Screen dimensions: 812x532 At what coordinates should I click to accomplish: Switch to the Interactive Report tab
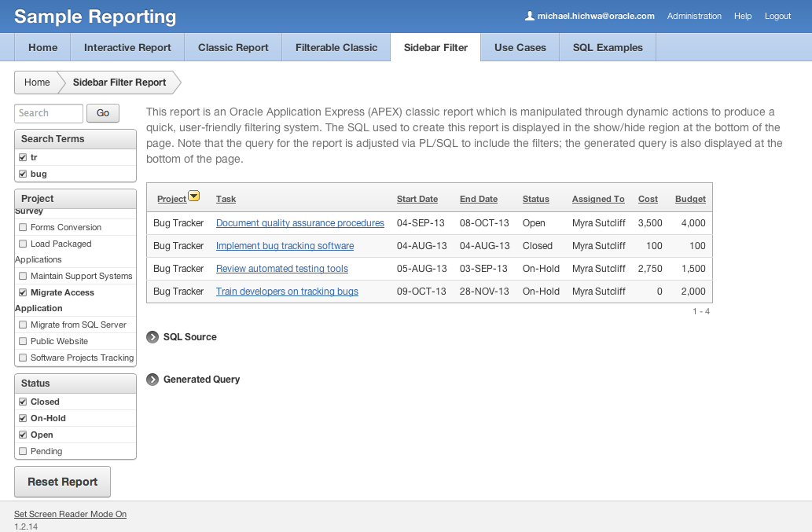(127, 47)
